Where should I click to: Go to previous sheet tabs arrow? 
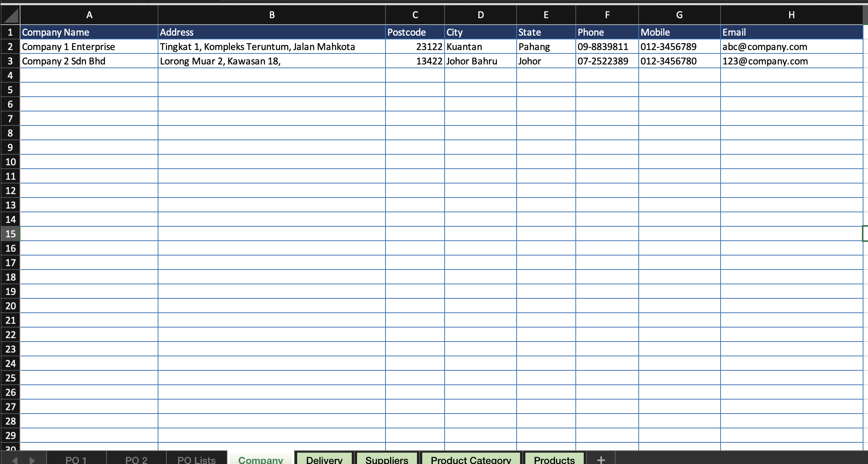(15, 460)
